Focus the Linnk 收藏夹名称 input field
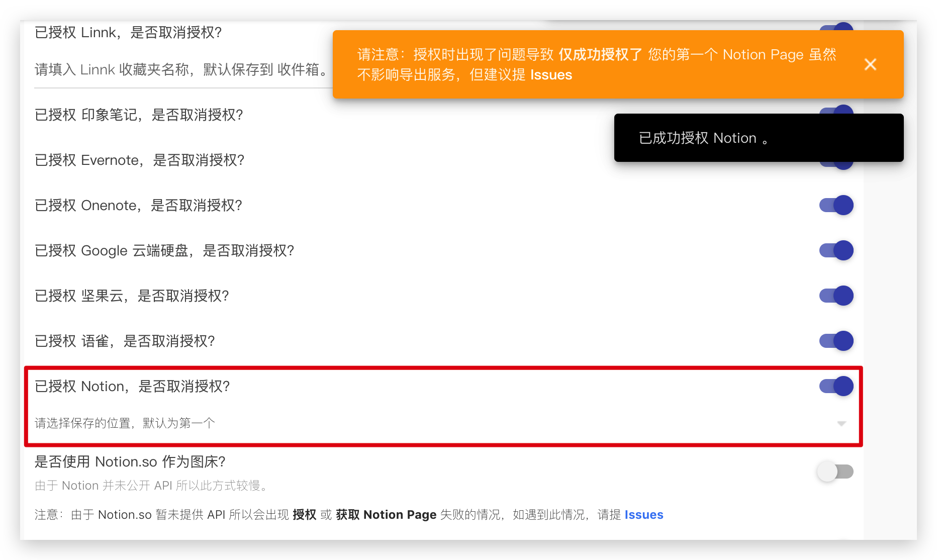This screenshot has width=937, height=560. coord(183,69)
